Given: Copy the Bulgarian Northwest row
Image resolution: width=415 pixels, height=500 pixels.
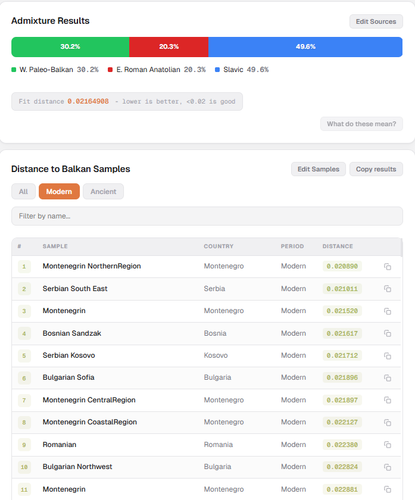Looking at the screenshot, I should click(x=387, y=467).
